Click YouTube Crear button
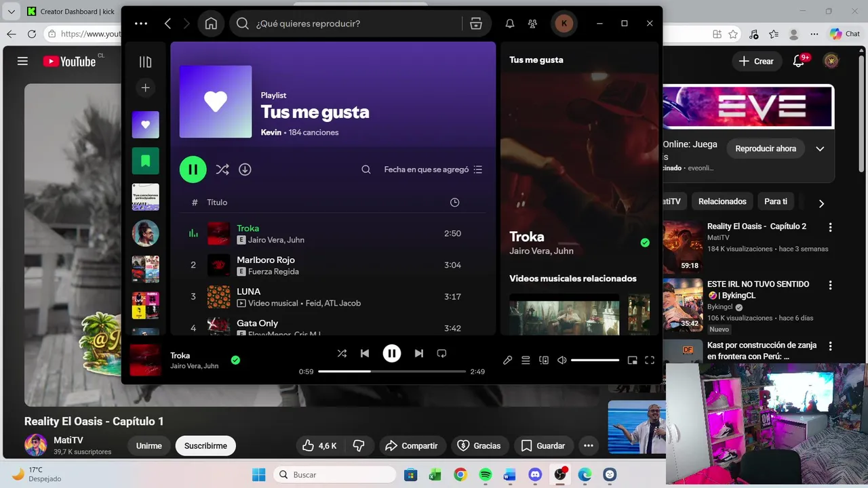This screenshot has height=488, width=868. (x=757, y=61)
